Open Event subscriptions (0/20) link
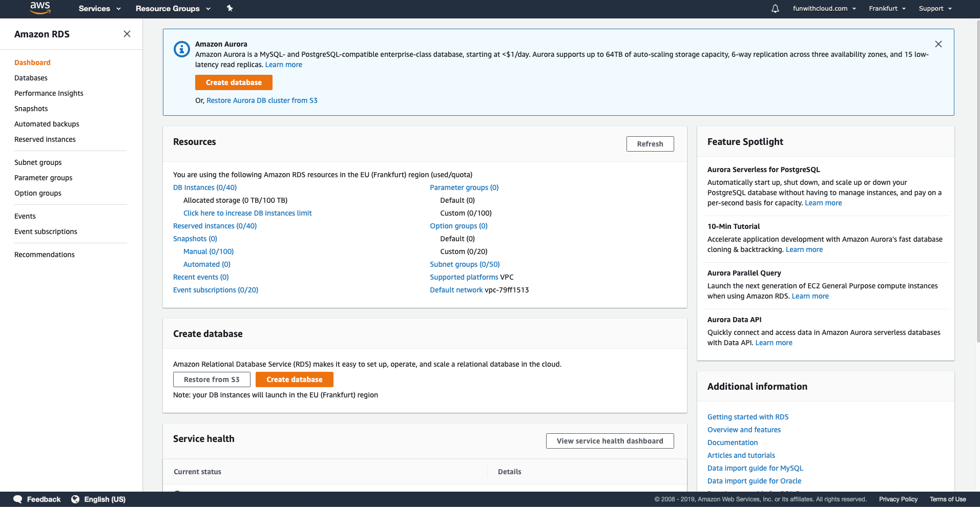 [216, 290]
